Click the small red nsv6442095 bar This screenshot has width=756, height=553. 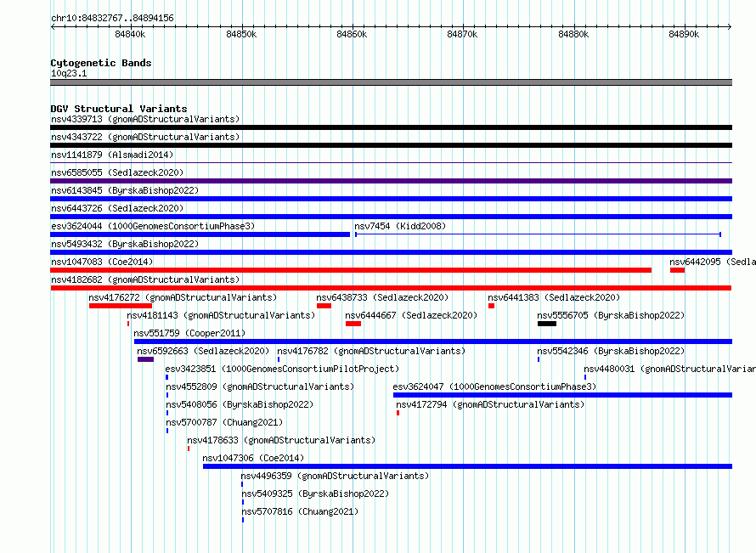click(x=677, y=270)
